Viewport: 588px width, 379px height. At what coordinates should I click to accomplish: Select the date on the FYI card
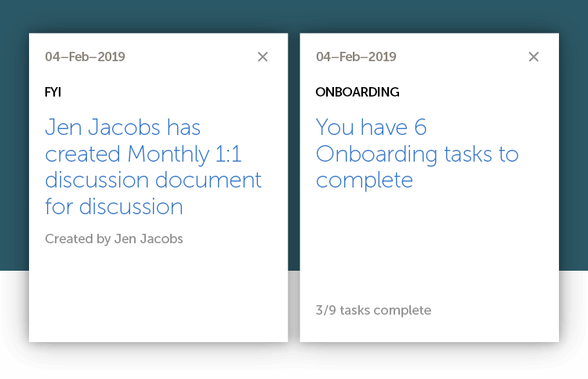click(85, 56)
